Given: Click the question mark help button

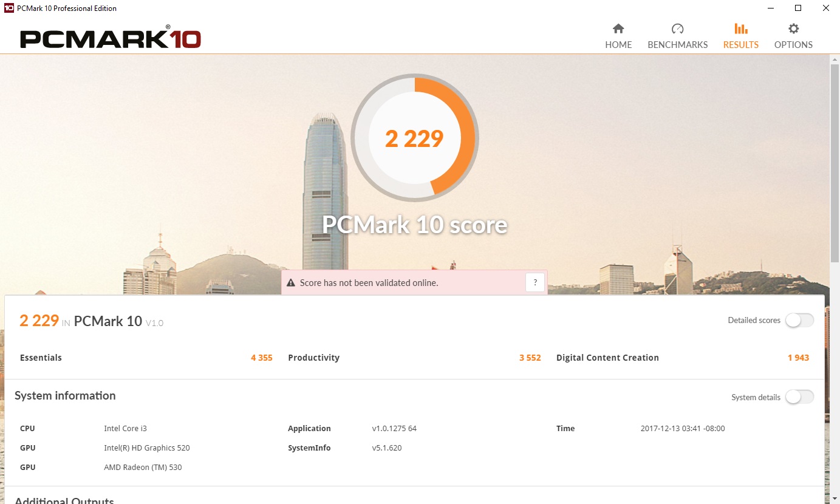Looking at the screenshot, I should pos(535,282).
